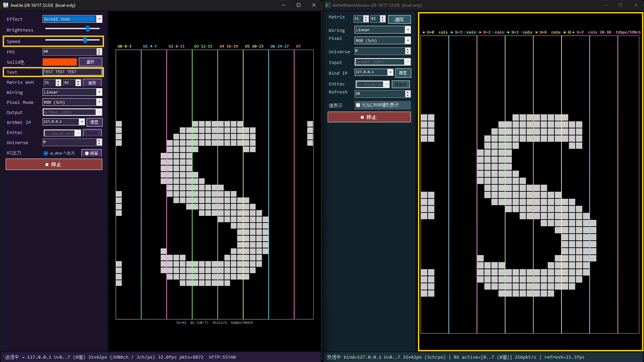Click the HTTP:55740 text in JinxLite status bar
This screenshot has width=644, height=362.
tap(222, 357)
